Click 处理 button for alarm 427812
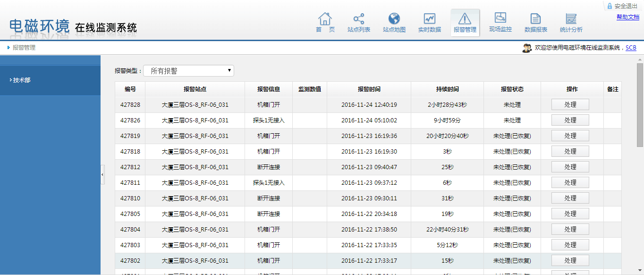 pyautogui.click(x=570, y=167)
